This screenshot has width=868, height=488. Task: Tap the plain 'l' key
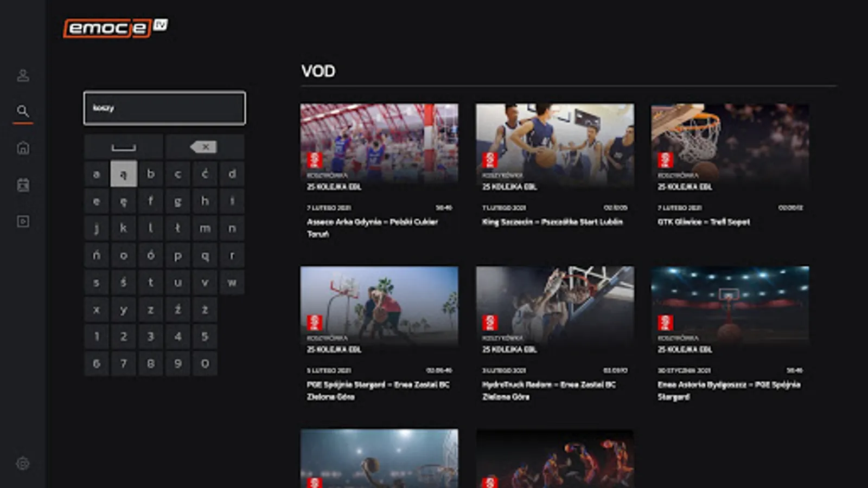click(151, 228)
